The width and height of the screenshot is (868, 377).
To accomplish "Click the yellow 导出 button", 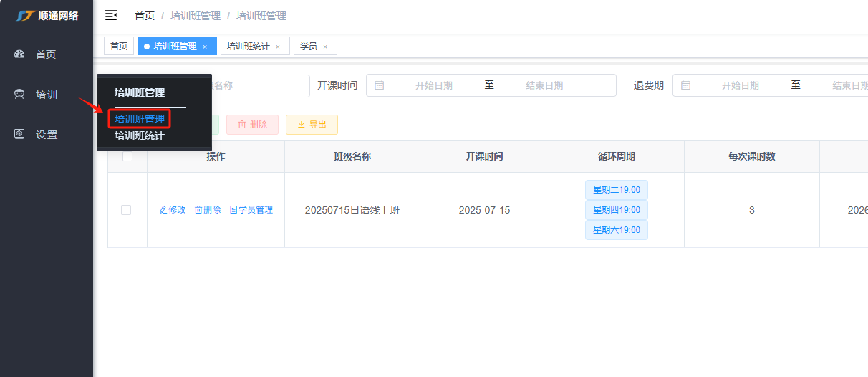I will [312, 125].
